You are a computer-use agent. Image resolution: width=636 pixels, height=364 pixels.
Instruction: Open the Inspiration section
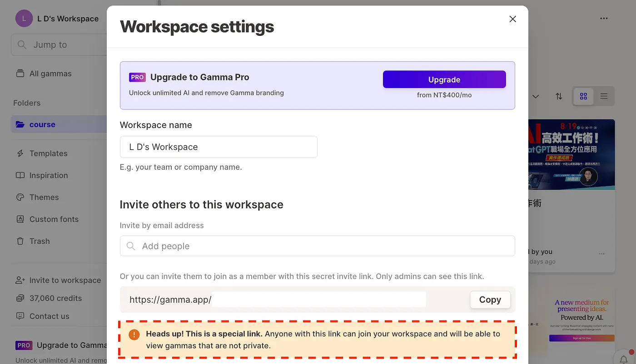(49, 175)
